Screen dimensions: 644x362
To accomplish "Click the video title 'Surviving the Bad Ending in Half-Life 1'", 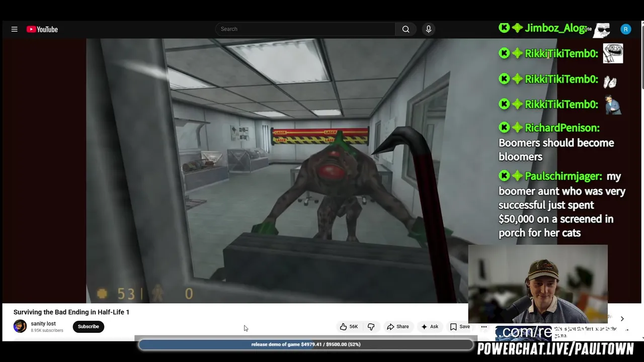I will pyautogui.click(x=71, y=312).
